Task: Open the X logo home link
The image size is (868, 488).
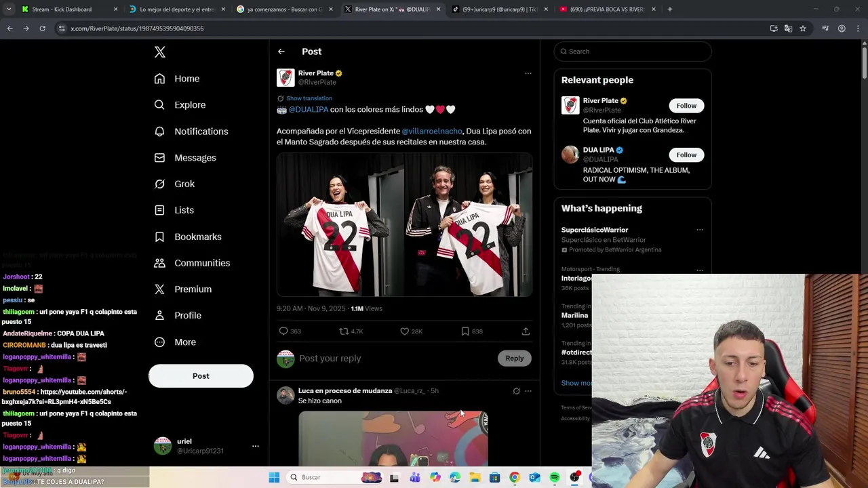Action: [160, 52]
